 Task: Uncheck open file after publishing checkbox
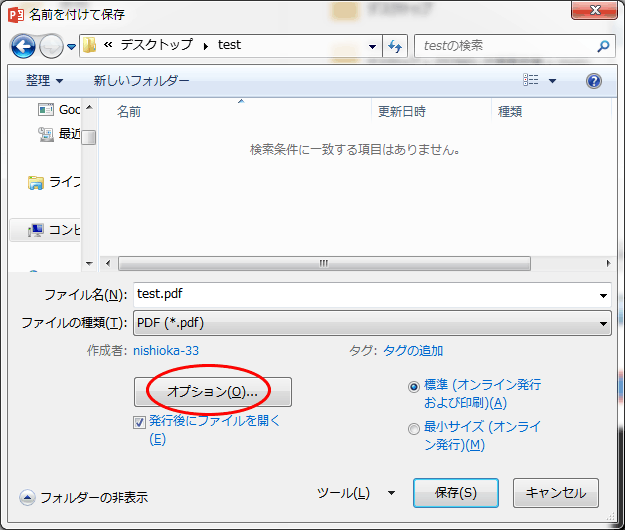139,422
